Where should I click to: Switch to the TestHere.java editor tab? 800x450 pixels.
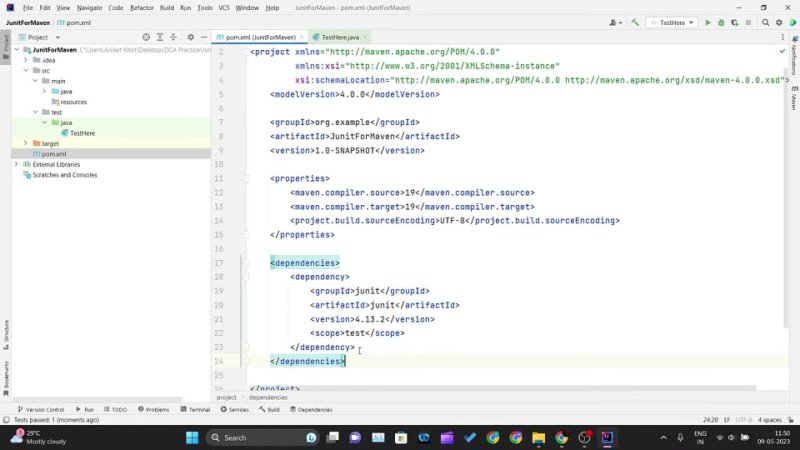pos(340,37)
